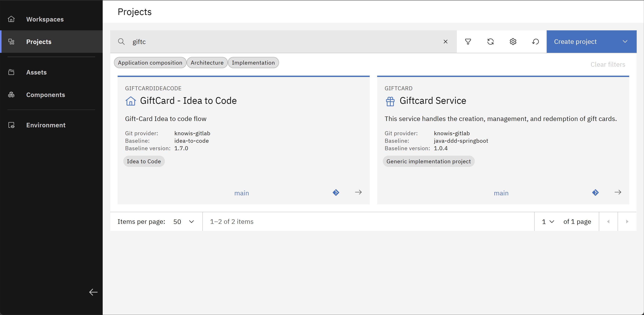Viewport: 644px width, 315px height.
Task: Clear the search text with X
Action: tap(445, 42)
